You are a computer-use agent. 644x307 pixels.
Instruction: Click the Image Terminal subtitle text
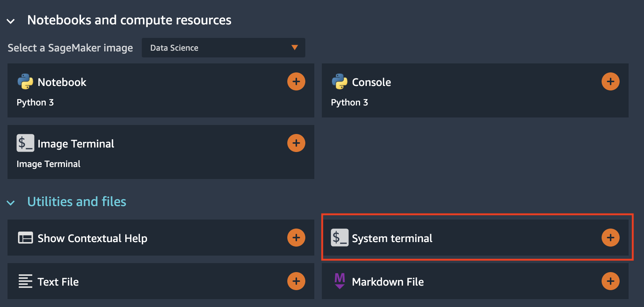pos(49,164)
